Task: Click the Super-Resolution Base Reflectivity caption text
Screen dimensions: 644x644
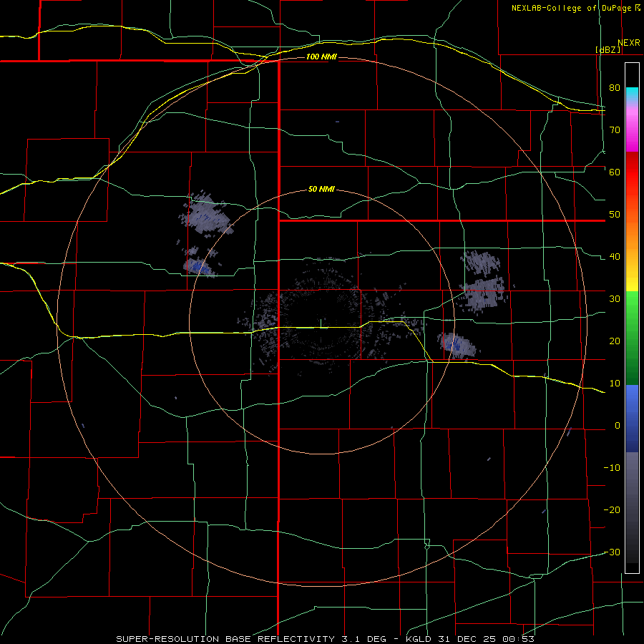Action: [x=324, y=639]
